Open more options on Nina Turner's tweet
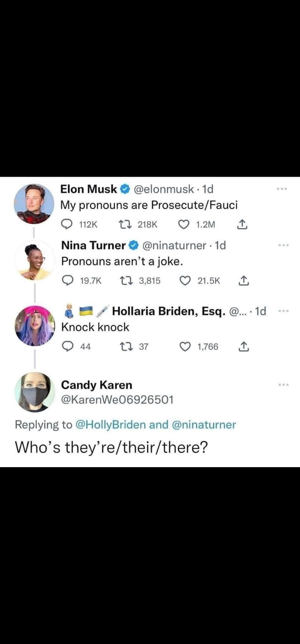 (x=283, y=245)
